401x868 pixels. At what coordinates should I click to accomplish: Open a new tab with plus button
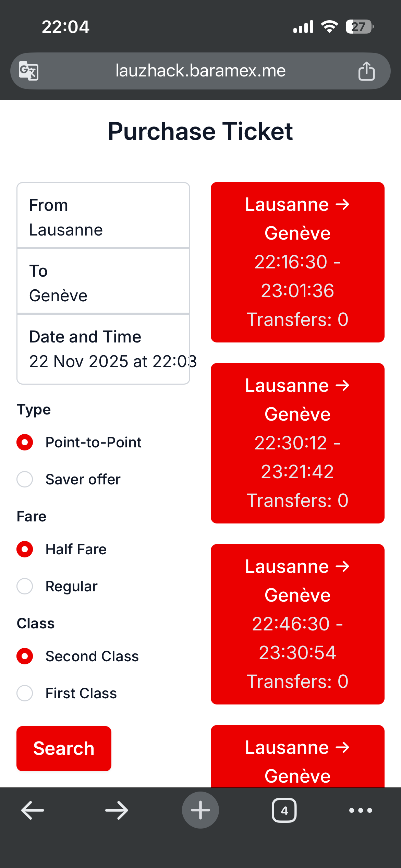200,810
